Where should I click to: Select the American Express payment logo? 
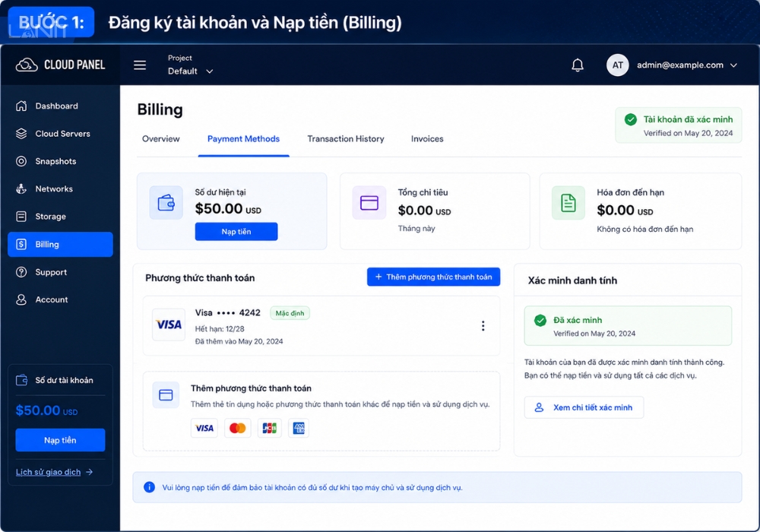[x=299, y=428]
